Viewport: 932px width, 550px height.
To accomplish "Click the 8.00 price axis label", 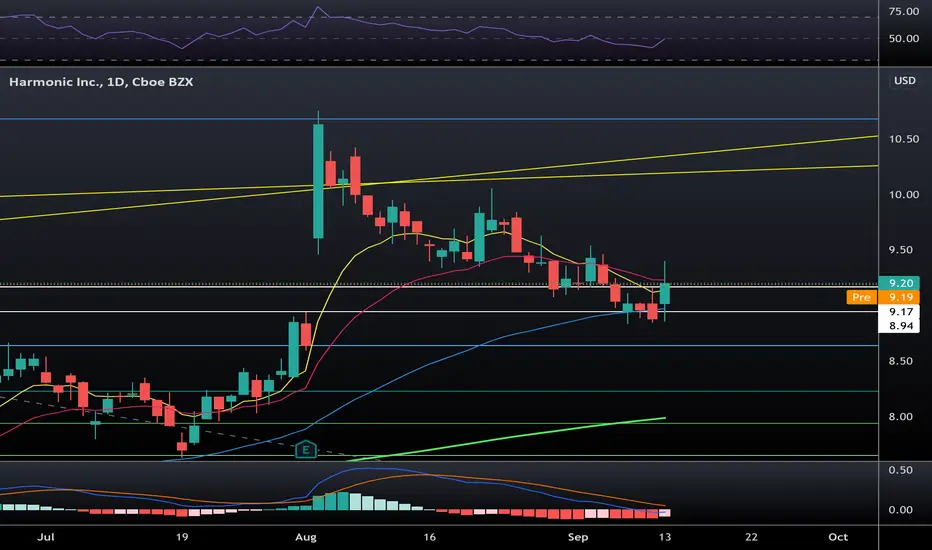I will click(x=903, y=417).
